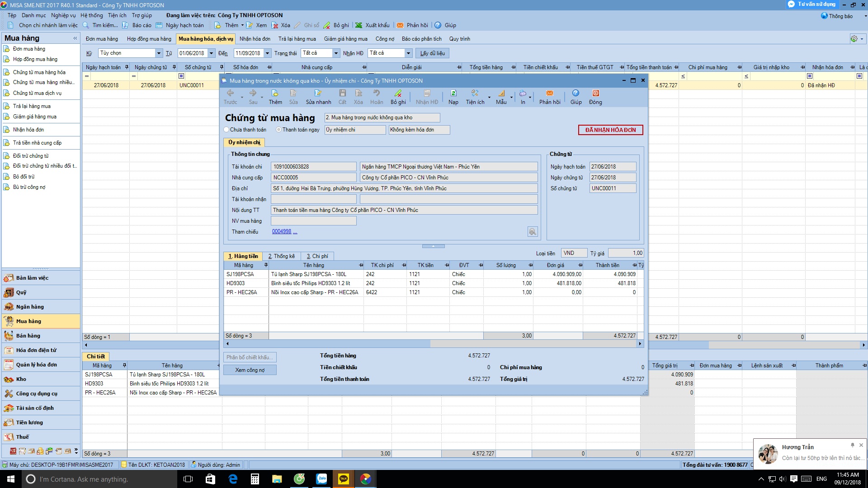Collapse the header section via small arrow bar
Viewport: 868px width, 488px height.
[433, 246]
